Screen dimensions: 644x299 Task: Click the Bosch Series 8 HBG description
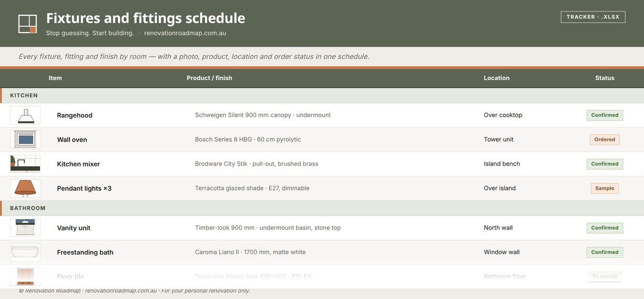tap(248, 140)
